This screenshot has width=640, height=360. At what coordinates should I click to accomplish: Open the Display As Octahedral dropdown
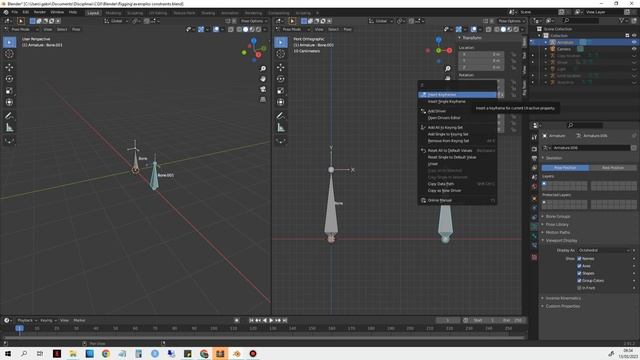(x=604, y=250)
